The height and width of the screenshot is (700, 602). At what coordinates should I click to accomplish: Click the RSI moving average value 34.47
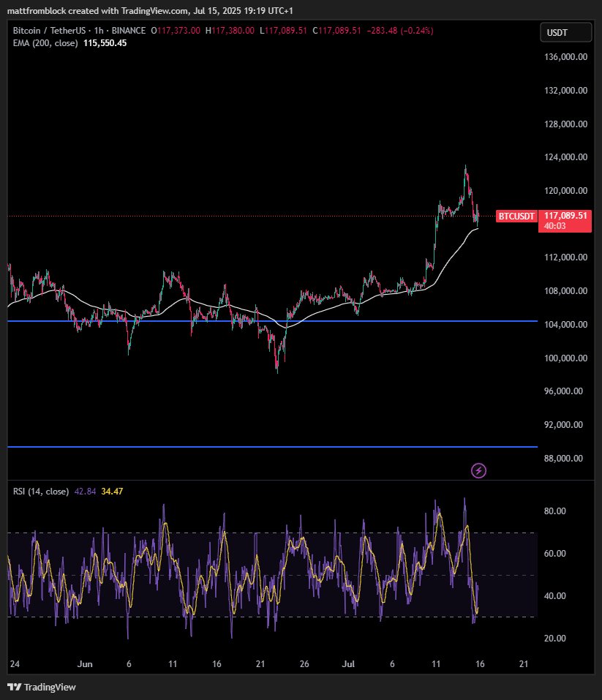[112, 492]
